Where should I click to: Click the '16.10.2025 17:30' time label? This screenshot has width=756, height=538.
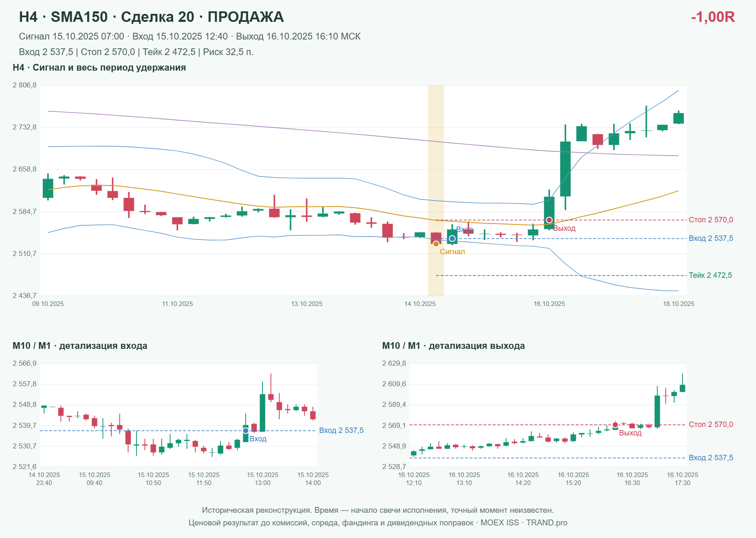coord(682,479)
